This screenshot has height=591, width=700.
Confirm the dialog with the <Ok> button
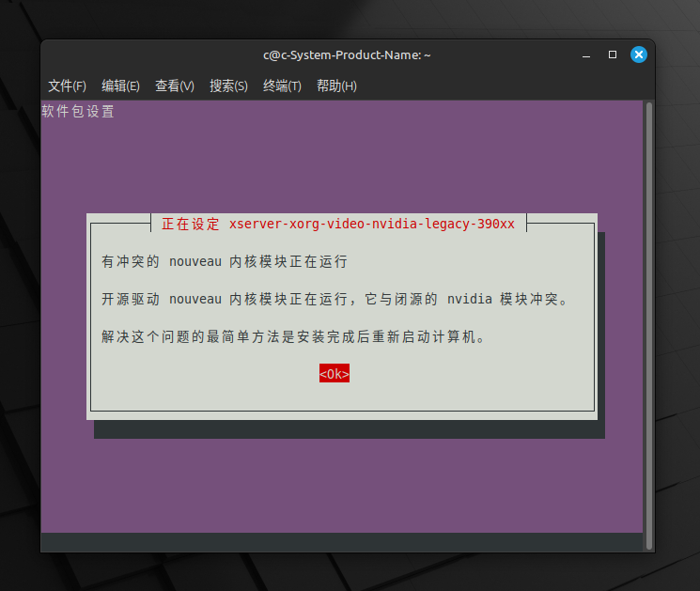click(x=334, y=373)
